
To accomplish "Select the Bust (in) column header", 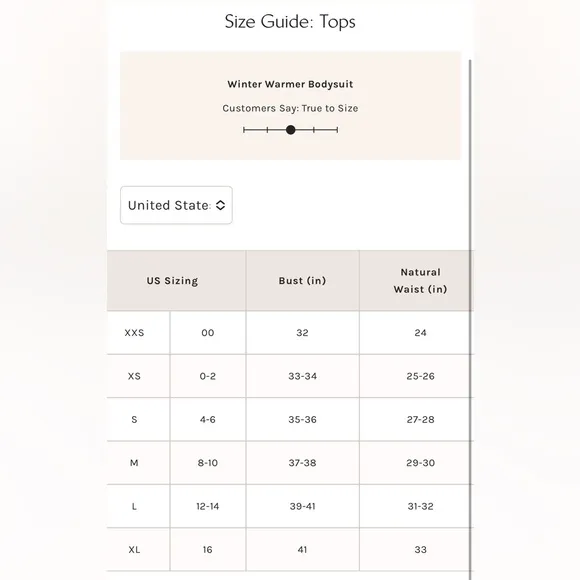I will click(x=303, y=281).
